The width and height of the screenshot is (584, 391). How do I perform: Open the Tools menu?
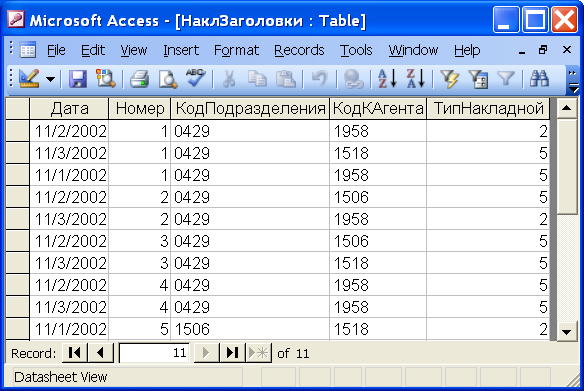point(356,50)
